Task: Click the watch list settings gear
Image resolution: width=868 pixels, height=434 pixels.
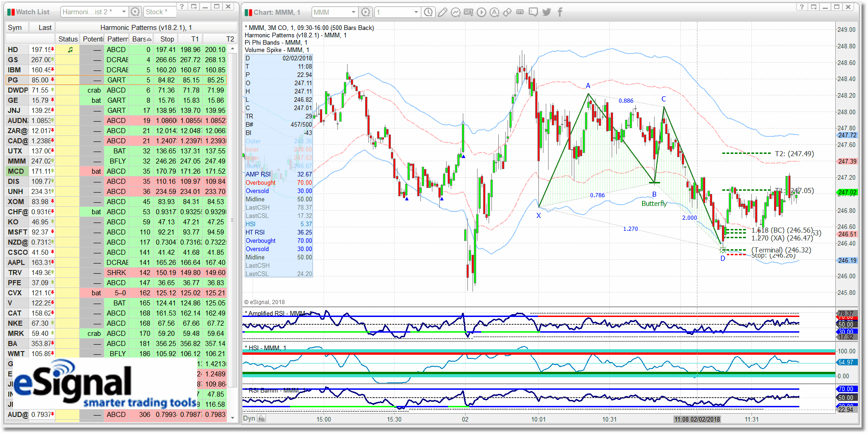Action: click(135, 12)
